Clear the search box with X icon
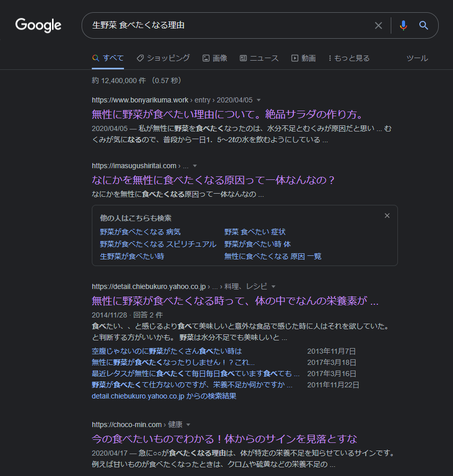 [378, 25]
